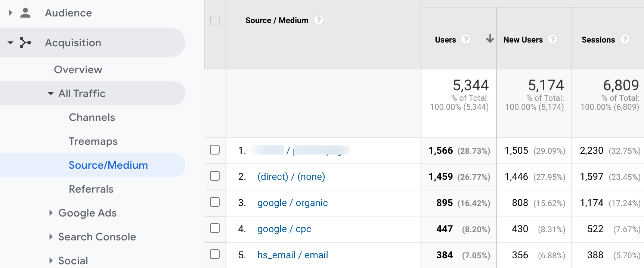Screen dimensions: 644x268
Task: Click help icon next to Source / Medium
Action: [318, 20]
